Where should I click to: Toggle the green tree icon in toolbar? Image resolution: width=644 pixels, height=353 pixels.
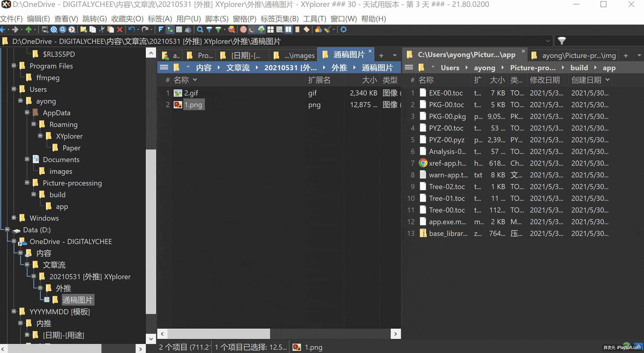261,29
